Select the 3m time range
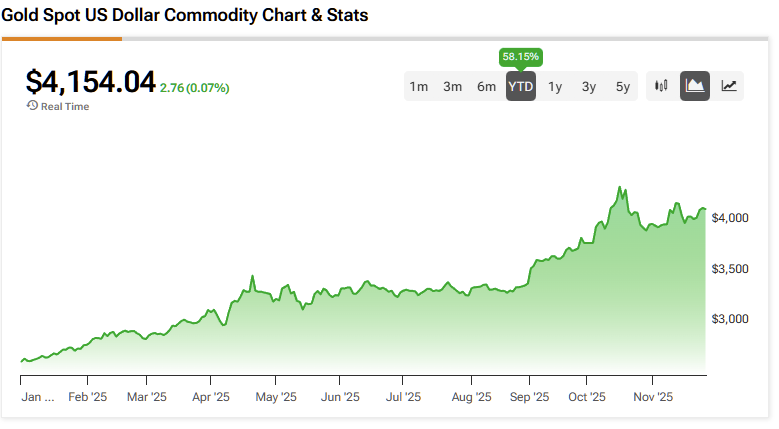 pyautogui.click(x=453, y=87)
